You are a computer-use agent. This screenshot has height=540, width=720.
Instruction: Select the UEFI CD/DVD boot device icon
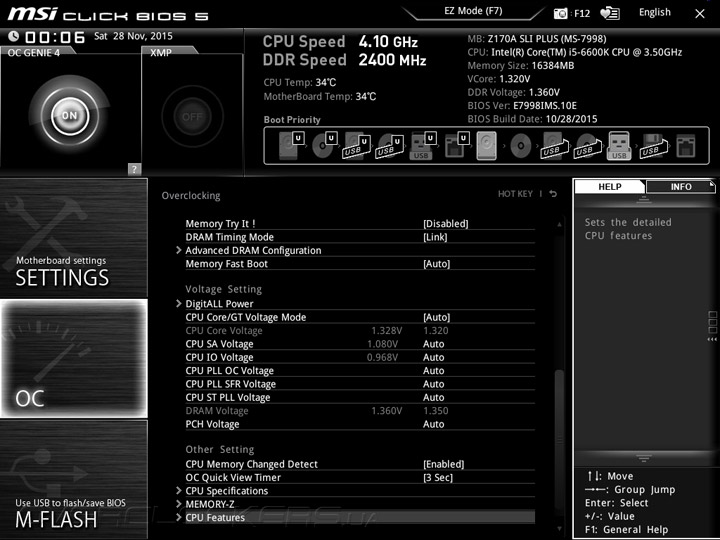pos(324,146)
